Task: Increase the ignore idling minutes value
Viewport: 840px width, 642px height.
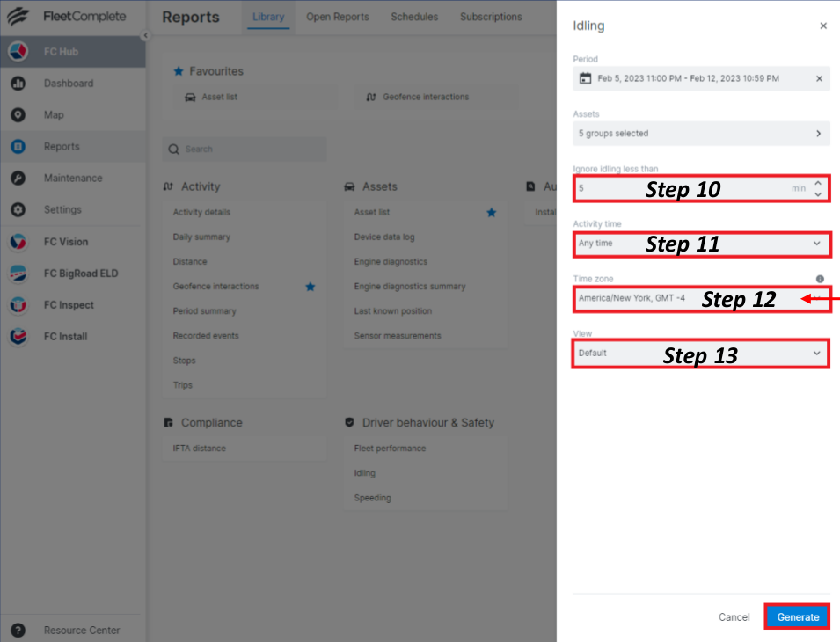Action: point(818,183)
